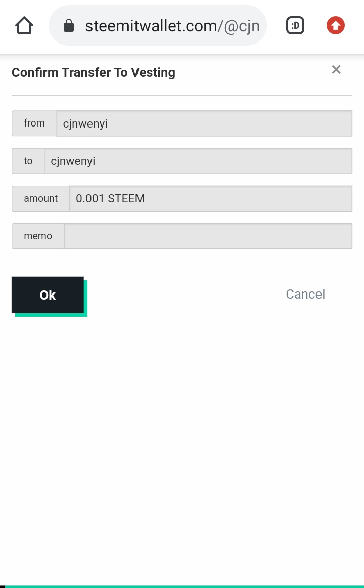Click the divider line under dialog title
The height and width of the screenshot is (588, 364).
coord(182,95)
